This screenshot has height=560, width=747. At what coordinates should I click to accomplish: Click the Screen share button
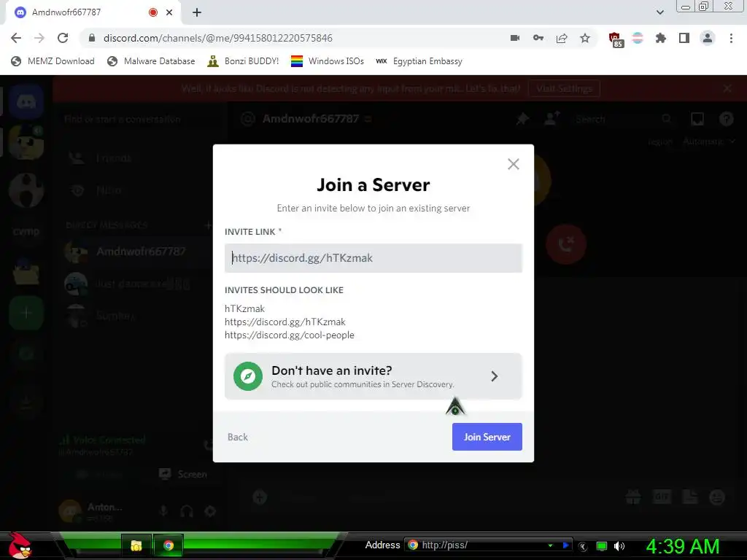click(x=184, y=474)
